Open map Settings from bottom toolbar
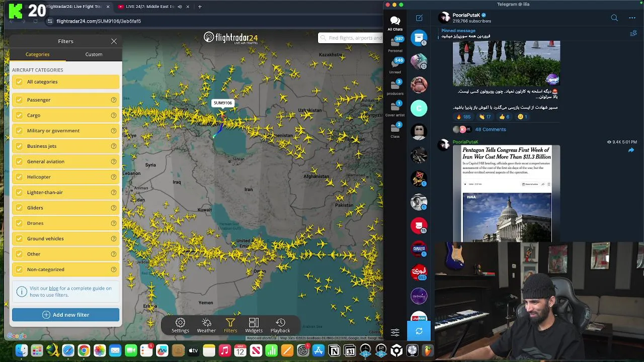Image resolution: width=644 pixels, height=362 pixels. pos(180,325)
